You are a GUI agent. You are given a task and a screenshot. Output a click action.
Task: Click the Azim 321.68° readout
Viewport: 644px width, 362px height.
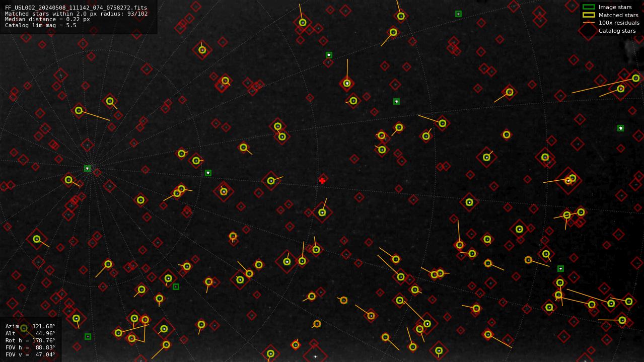tap(30, 326)
